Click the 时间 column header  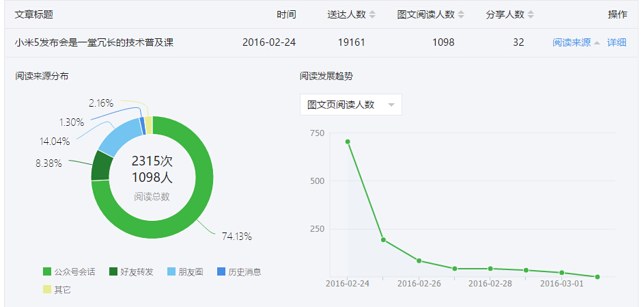click(286, 15)
